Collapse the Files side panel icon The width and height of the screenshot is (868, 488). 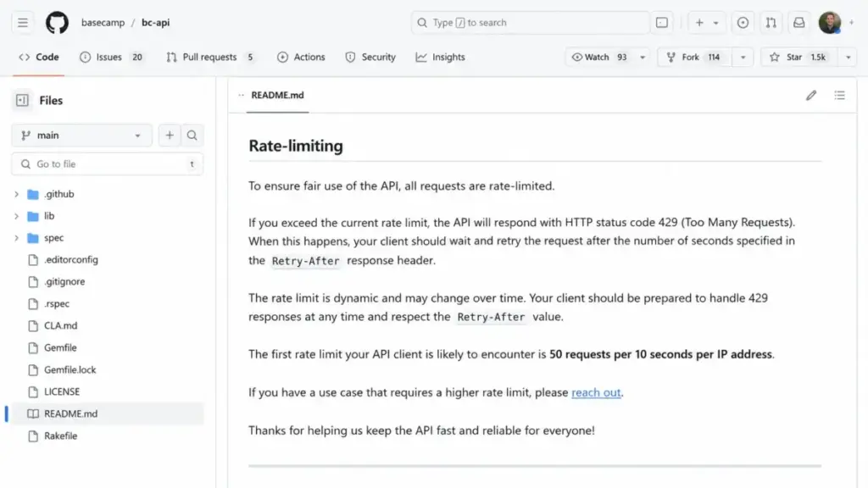(22, 100)
